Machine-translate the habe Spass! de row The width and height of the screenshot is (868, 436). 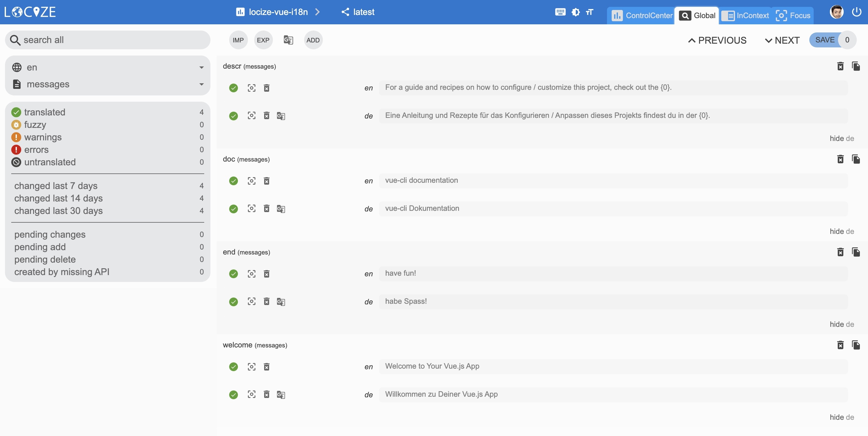pyautogui.click(x=281, y=302)
